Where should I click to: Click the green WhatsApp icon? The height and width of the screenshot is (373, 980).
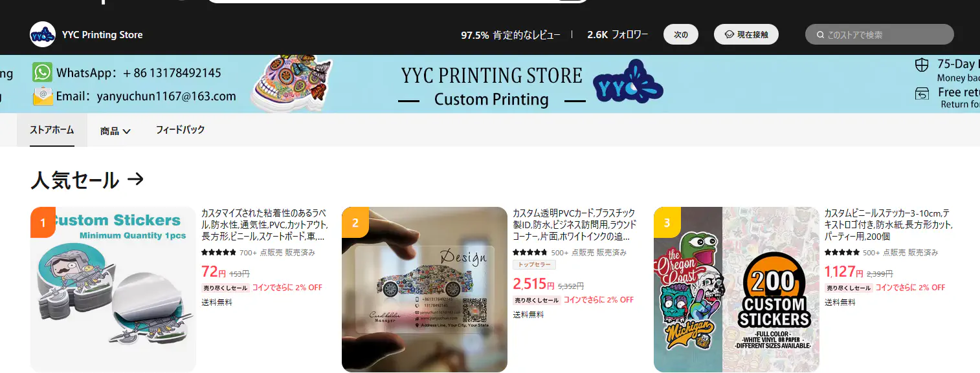coord(43,72)
